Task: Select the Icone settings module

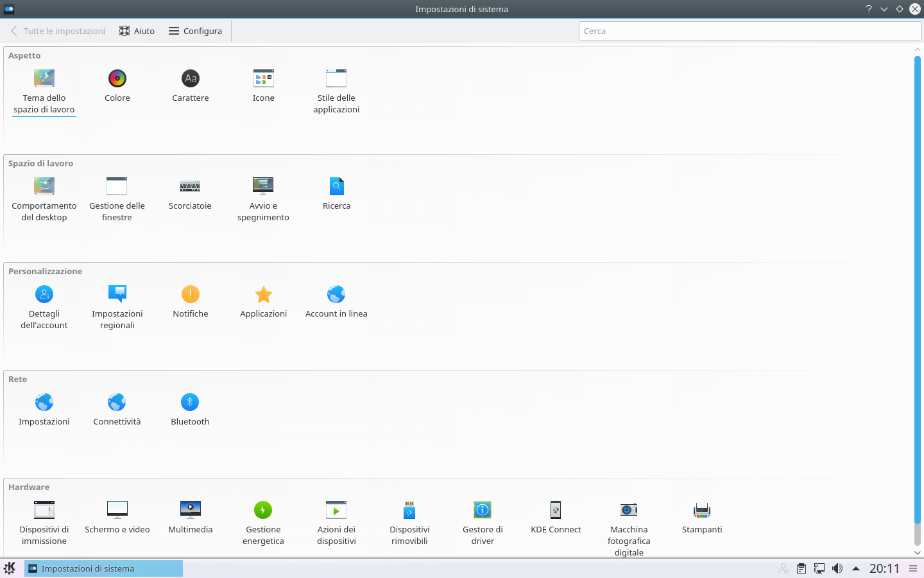Action: (263, 79)
